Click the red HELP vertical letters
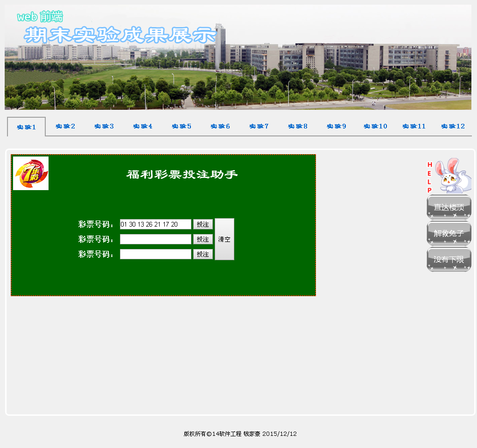 click(429, 177)
